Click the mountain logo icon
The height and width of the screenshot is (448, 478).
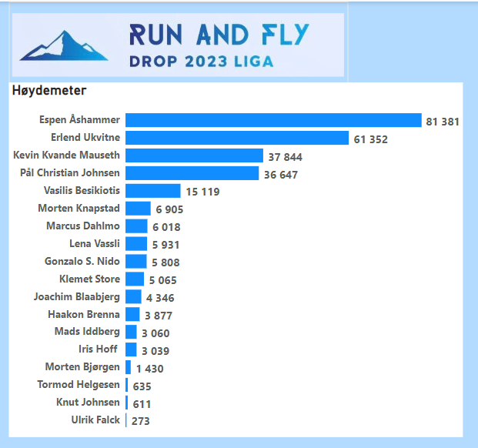coord(54,46)
